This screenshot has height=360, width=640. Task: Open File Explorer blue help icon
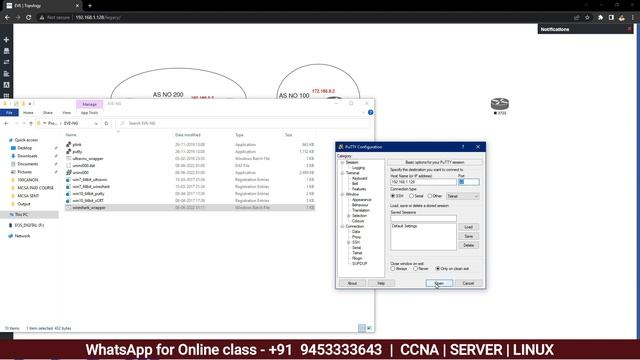point(370,112)
